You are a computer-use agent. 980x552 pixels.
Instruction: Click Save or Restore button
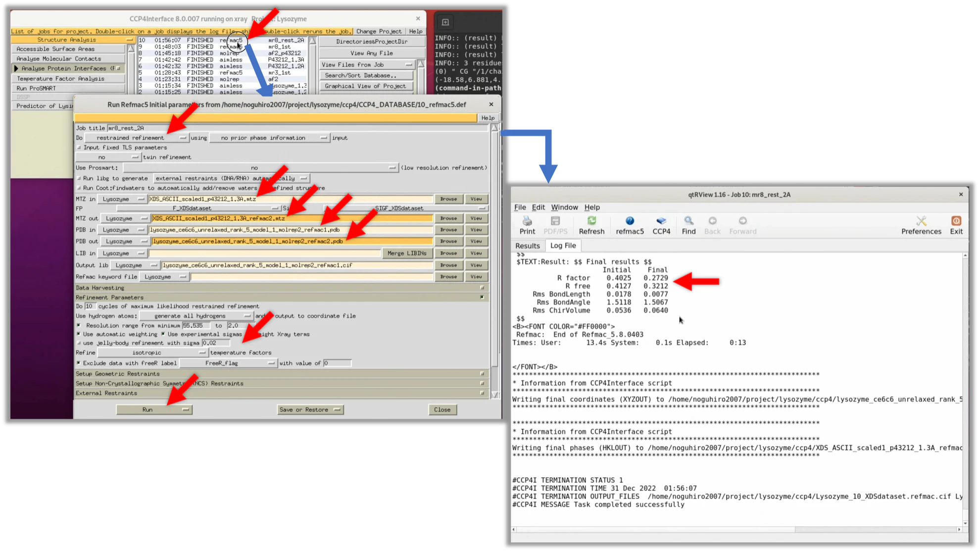pos(310,409)
